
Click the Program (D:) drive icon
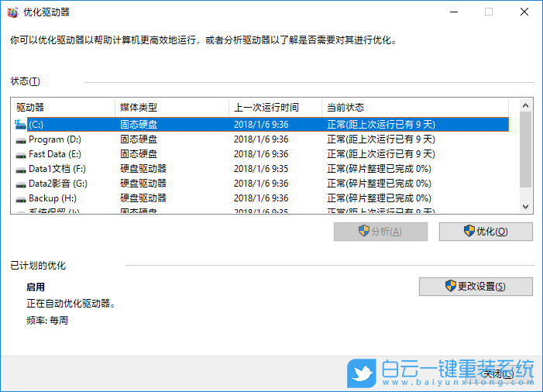tap(21, 140)
